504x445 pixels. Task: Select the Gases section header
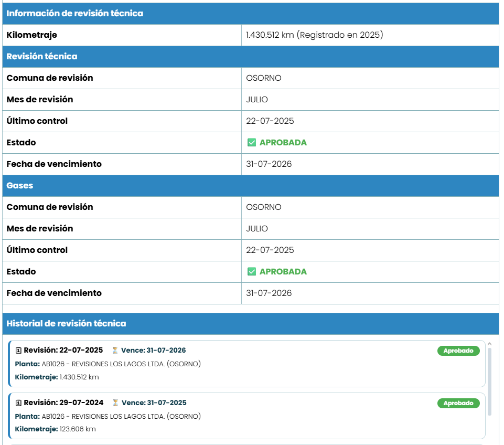point(20,186)
